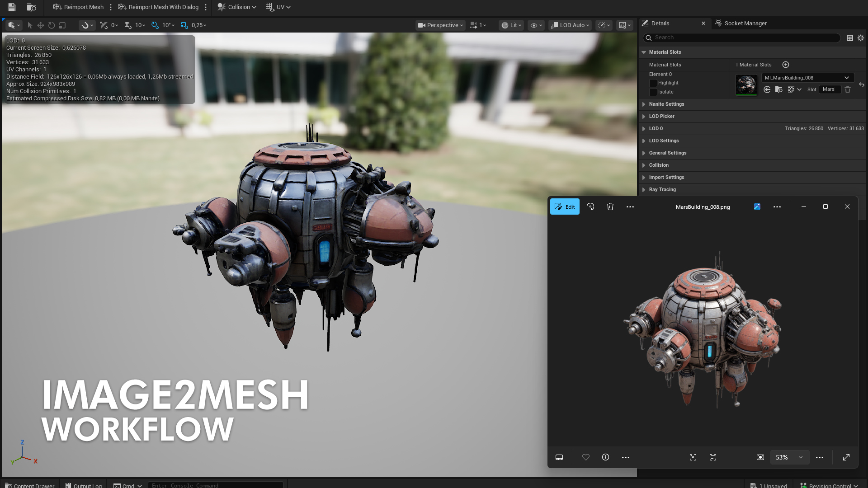
Task: Click the Details search input field
Action: 746,38
